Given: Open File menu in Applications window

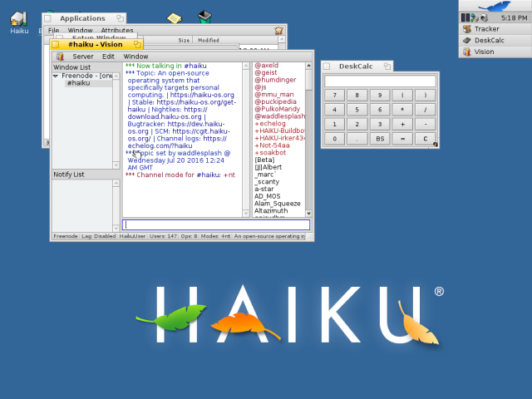Looking at the screenshot, I should (x=53, y=30).
